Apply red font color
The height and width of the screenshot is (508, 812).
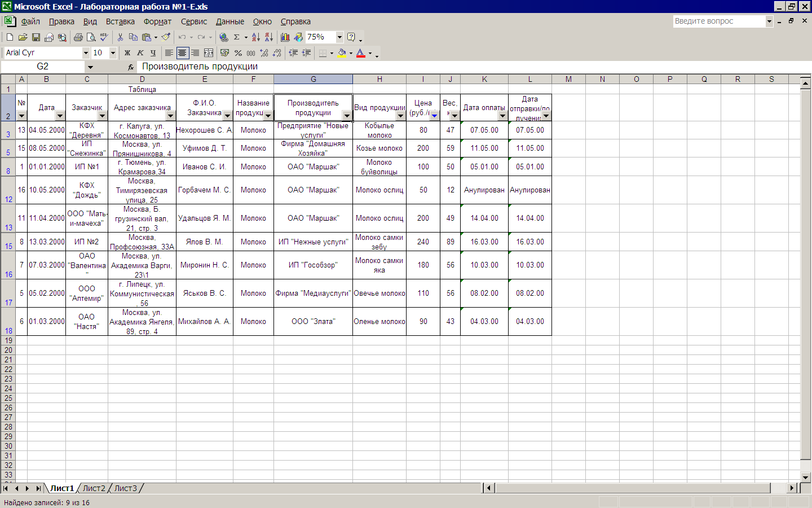pyautogui.click(x=360, y=53)
